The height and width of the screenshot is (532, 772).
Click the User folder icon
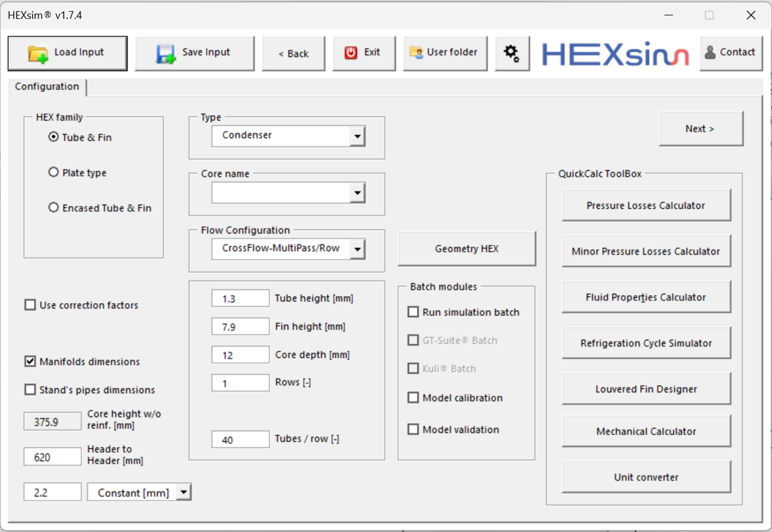416,53
